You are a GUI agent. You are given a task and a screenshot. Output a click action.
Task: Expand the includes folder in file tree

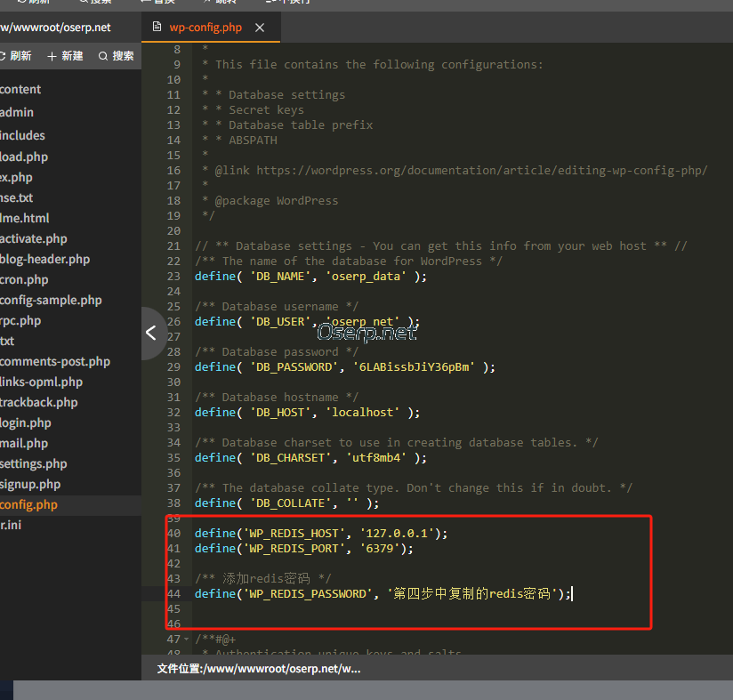coord(22,135)
